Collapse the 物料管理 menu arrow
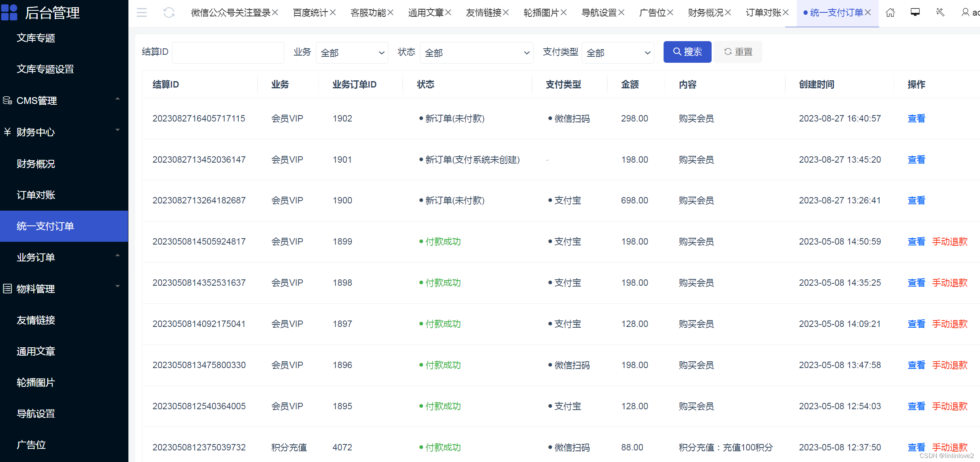980x462 pixels. pos(118,286)
